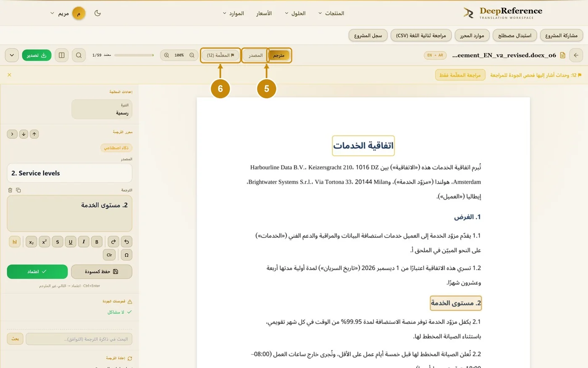Toggle bold formatting (B)
The width and height of the screenshot is (588, 368).
[x=97, y=242]
